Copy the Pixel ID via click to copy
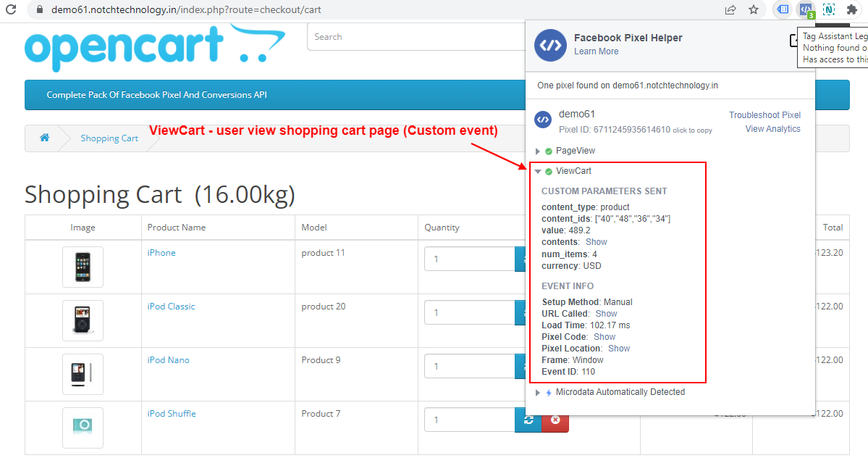Screen dimensions: 868x458 tap(692, 130)
